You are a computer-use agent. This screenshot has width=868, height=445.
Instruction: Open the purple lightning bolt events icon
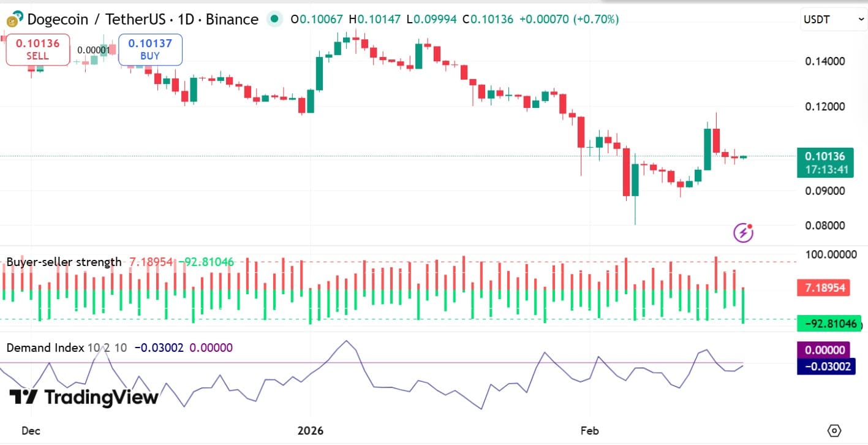[743, 233]
